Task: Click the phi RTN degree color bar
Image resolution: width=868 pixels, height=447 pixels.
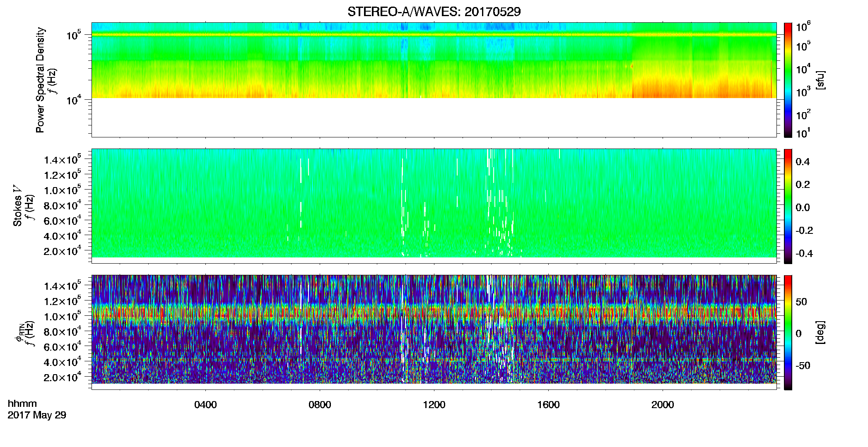Action: (x=788, y=332)
